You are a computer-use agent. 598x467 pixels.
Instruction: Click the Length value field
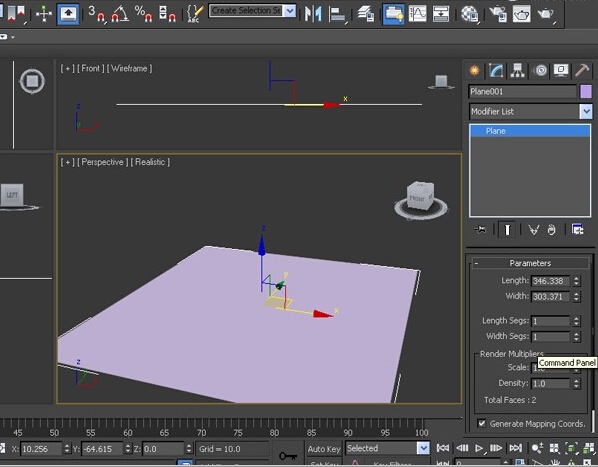point(550,281)
